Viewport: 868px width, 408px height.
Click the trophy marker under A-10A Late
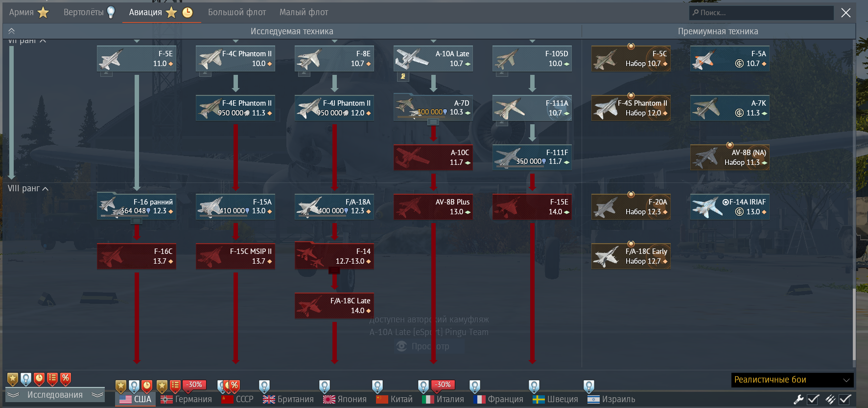[403, 76]
